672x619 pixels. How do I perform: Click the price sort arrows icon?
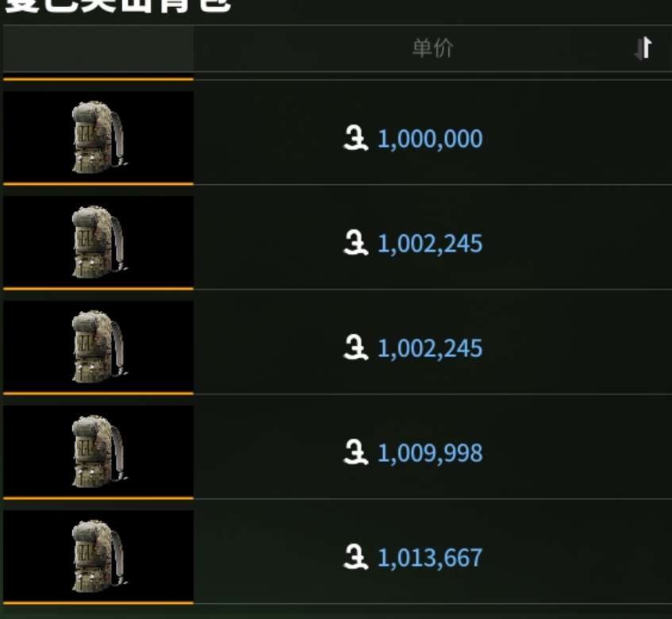coord(643,48)
